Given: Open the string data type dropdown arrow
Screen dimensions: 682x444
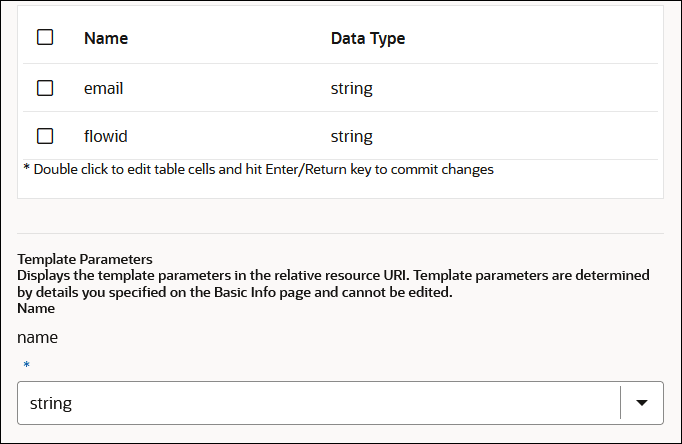Looking at the screenshot, I should coord(642,403).
